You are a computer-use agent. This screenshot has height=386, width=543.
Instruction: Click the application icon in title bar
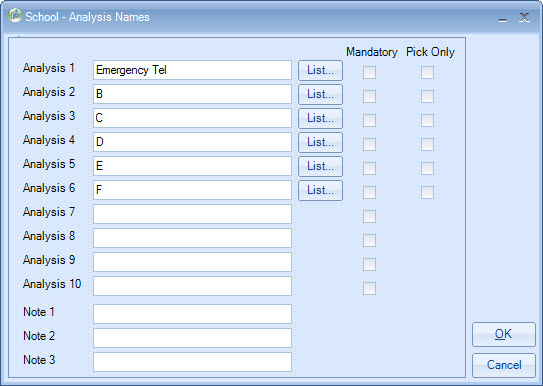click(15, 16)
